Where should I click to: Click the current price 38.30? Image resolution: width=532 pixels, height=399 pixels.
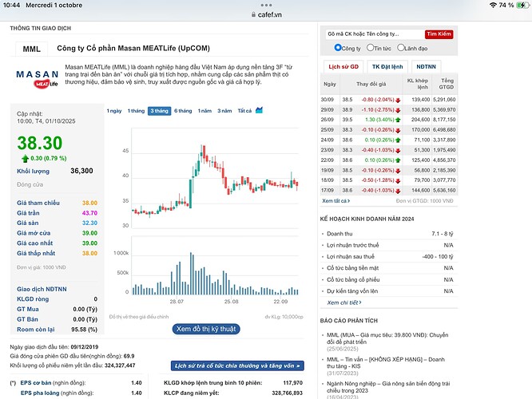[40, 143]
